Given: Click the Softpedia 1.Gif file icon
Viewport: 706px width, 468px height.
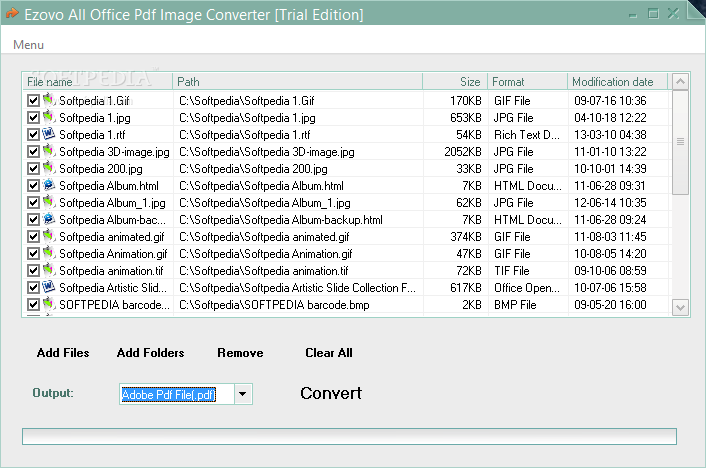Looking at the screenshot, I should [49, 100].
